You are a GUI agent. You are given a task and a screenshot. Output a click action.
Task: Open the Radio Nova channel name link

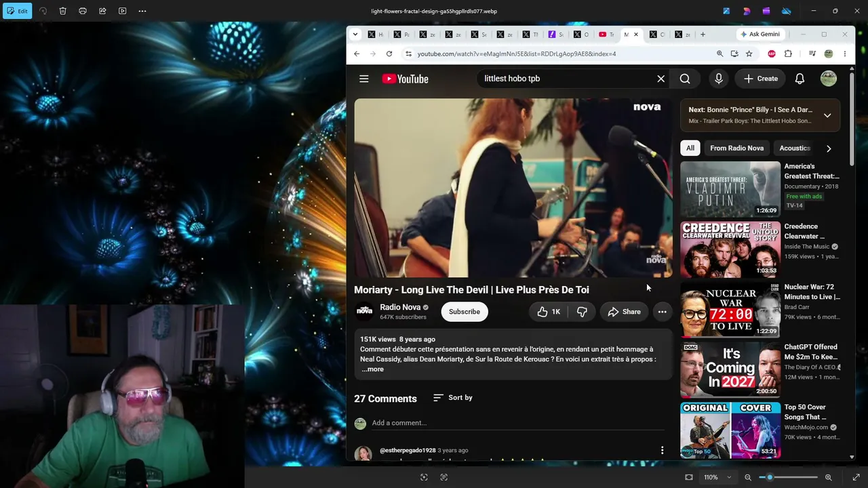pos(400,307)
